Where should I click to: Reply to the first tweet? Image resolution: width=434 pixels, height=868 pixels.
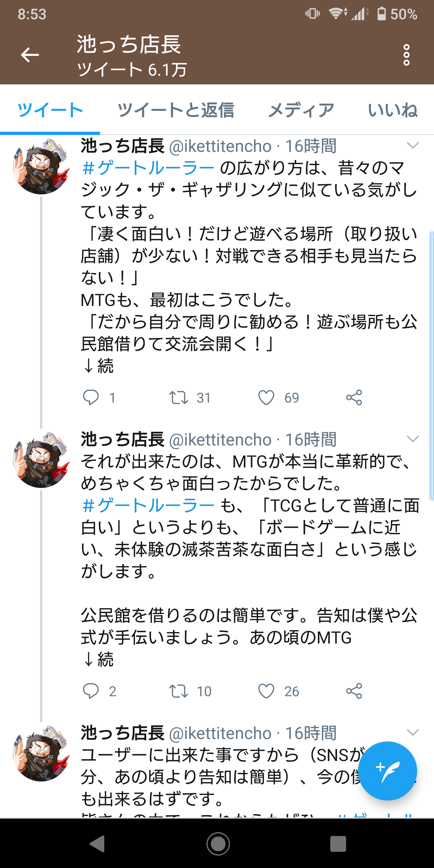point(91,397)
